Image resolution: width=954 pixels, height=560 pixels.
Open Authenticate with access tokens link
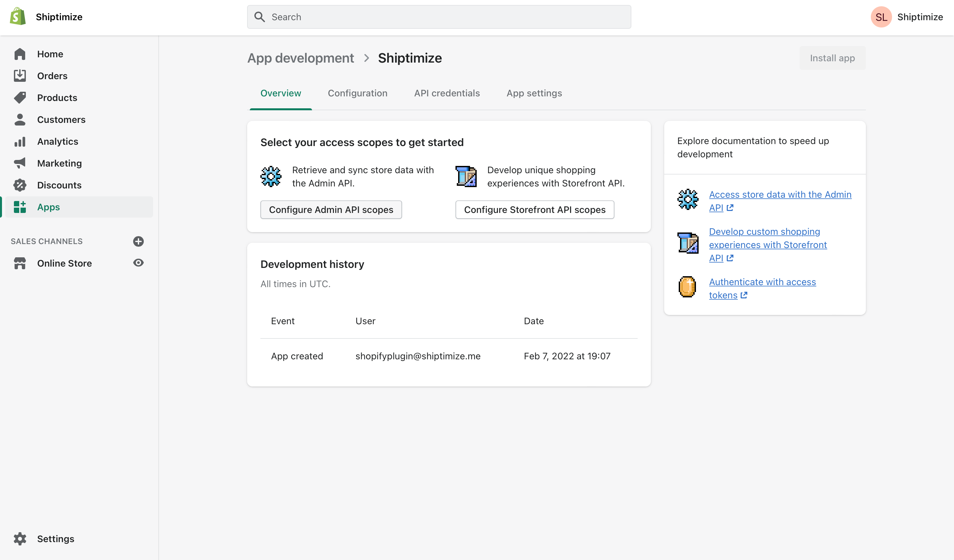[763, 288]
